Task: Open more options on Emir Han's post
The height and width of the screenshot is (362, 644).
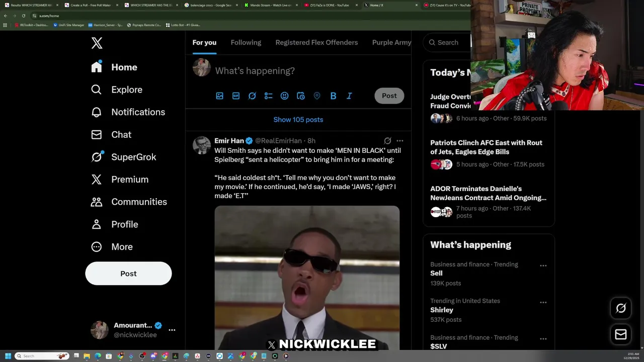Action: coord(400,141)
